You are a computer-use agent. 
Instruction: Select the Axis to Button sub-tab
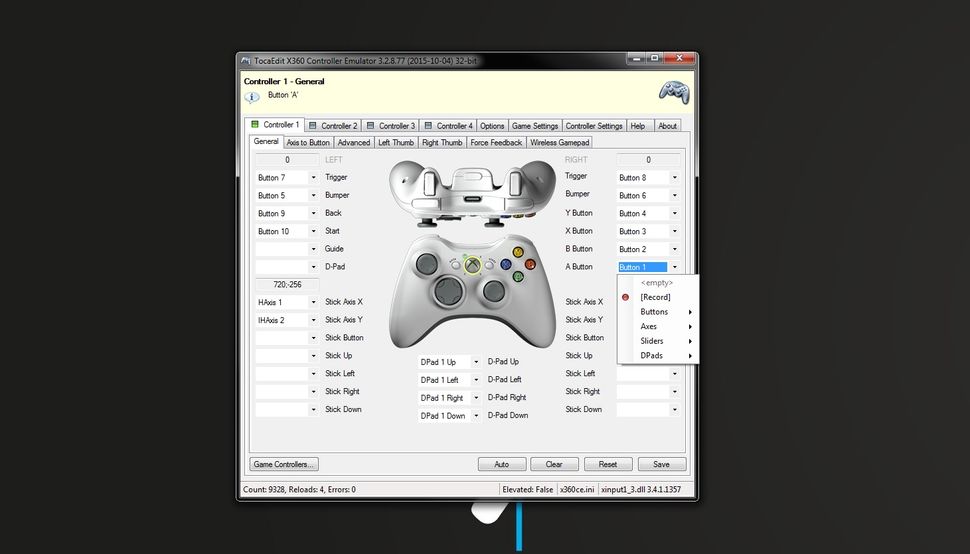[308, 142]
